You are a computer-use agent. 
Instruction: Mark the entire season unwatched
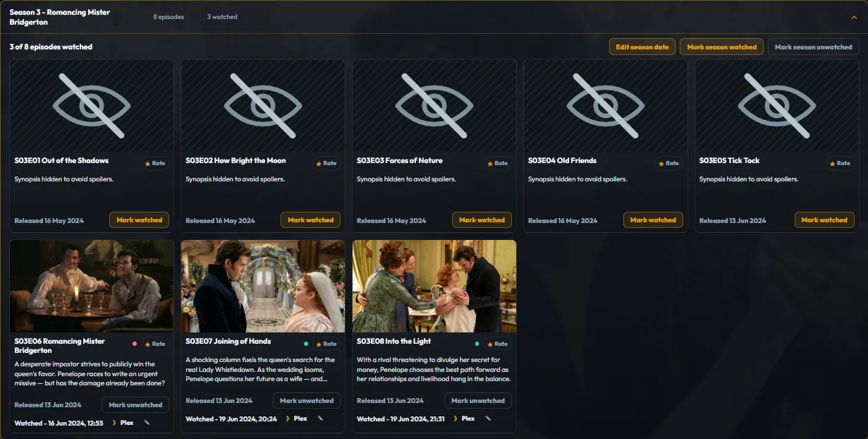pos(814,47)
